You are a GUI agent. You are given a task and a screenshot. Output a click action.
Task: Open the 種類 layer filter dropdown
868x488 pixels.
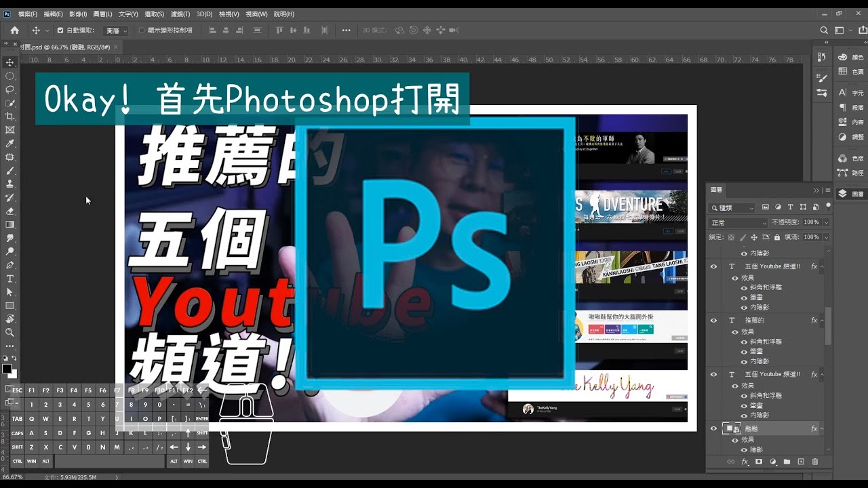coord(732,208)
